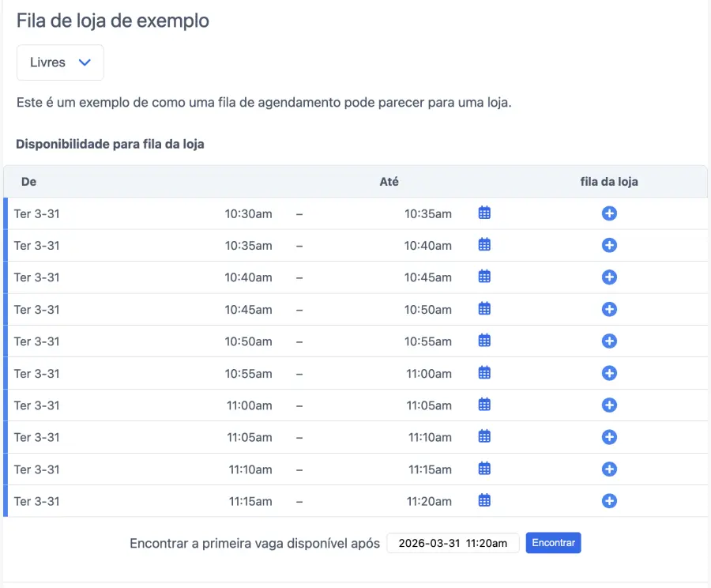Click the plus icon for the 11:00am slot
This screenshot has width=711, height=588.
[x=609, y=405]
